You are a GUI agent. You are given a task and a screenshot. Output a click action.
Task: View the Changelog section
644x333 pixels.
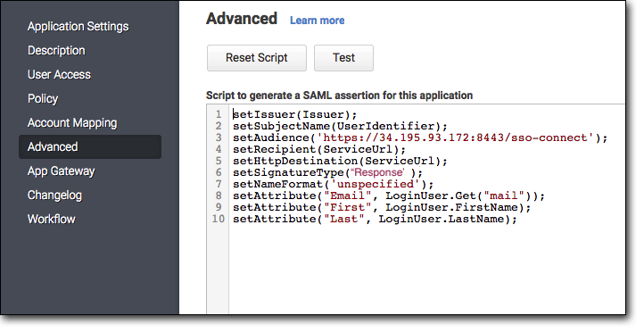[x=54, y=196]
